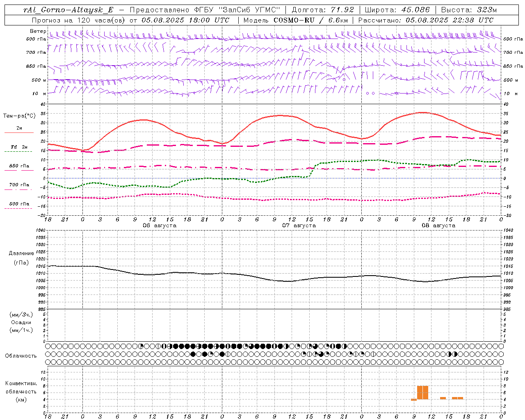
Task: Click the Давление pressure panel label
Action: pyautogui.click(x=21, y=253)
